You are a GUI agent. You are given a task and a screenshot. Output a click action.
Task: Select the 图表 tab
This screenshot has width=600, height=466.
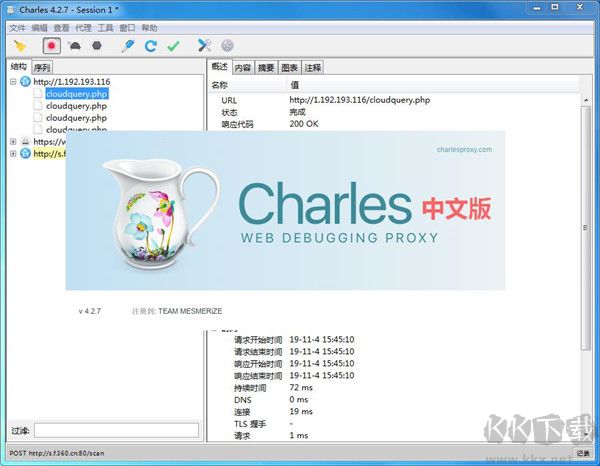289,68
